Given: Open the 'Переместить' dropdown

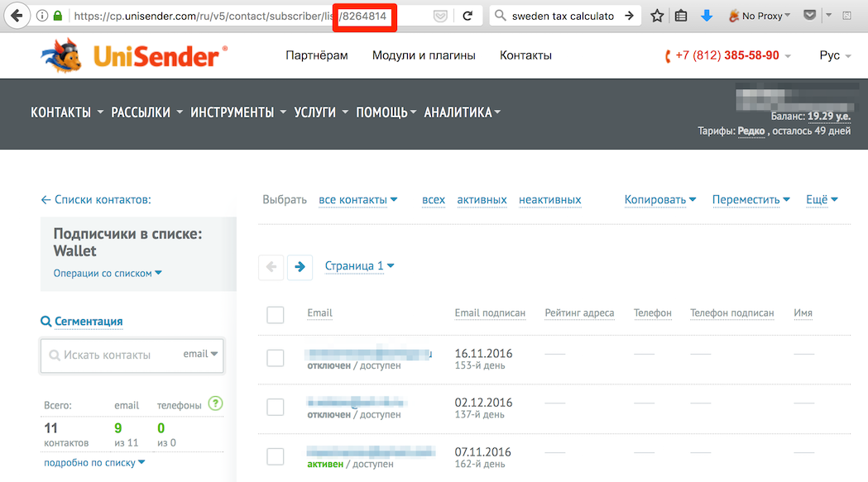Looking at the screenshot, I should (751, 200).
